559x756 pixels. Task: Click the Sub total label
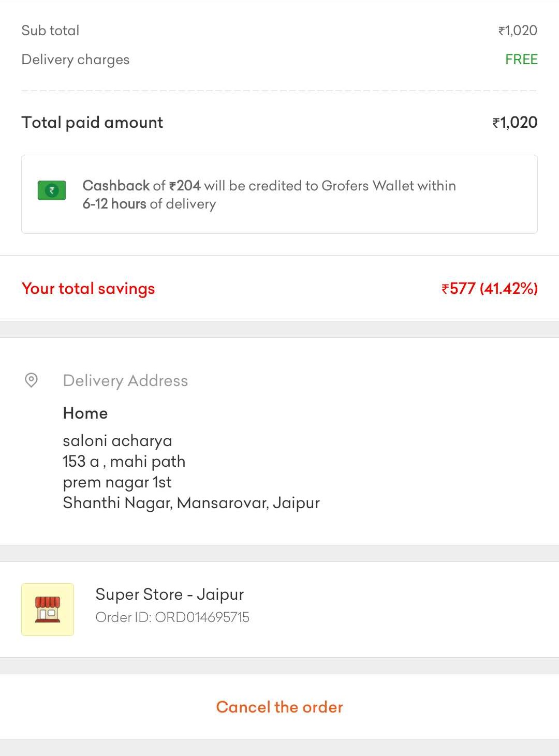click(x=50, y=31)
